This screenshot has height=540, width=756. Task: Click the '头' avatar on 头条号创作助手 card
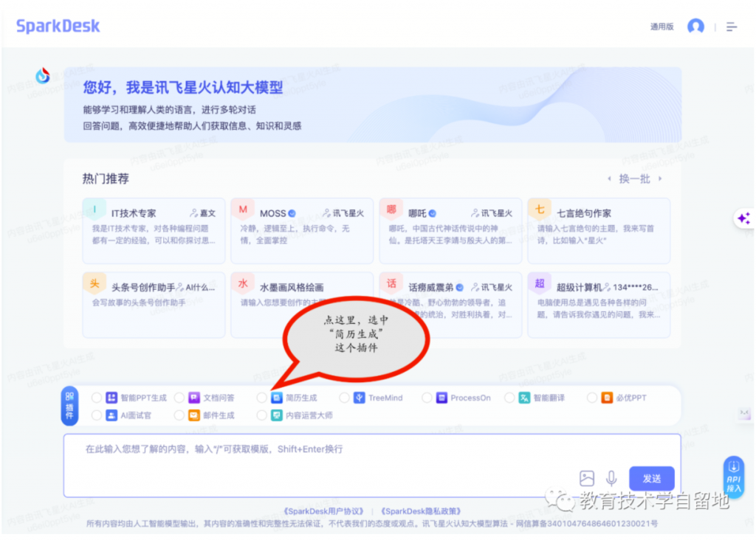pos(94,284)
